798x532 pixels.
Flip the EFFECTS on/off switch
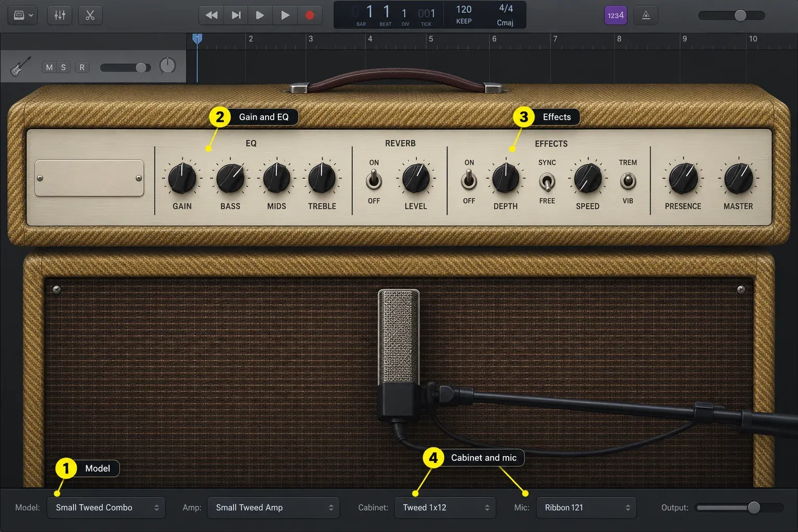(x=469, y=181)
